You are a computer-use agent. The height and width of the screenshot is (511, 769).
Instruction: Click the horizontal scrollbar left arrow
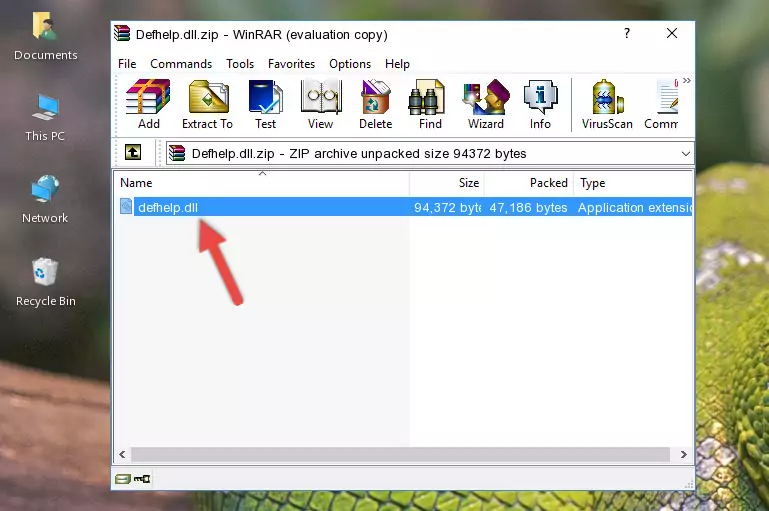(x=123, y=455)
